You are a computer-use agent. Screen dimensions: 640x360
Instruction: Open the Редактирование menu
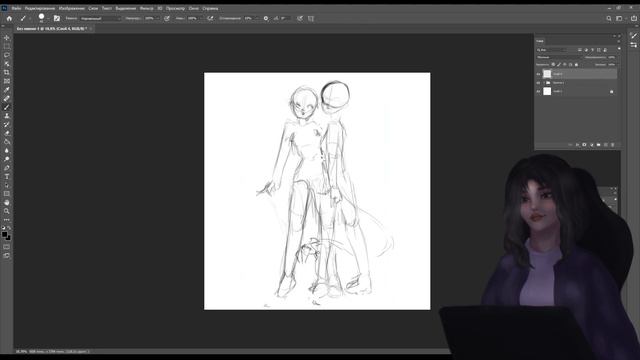[x=40, y=8]
